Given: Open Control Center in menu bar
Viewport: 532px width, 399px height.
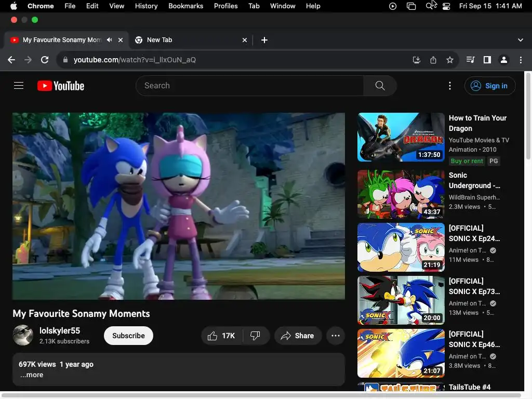Looking at the screenshot, I should coord(446,6).
